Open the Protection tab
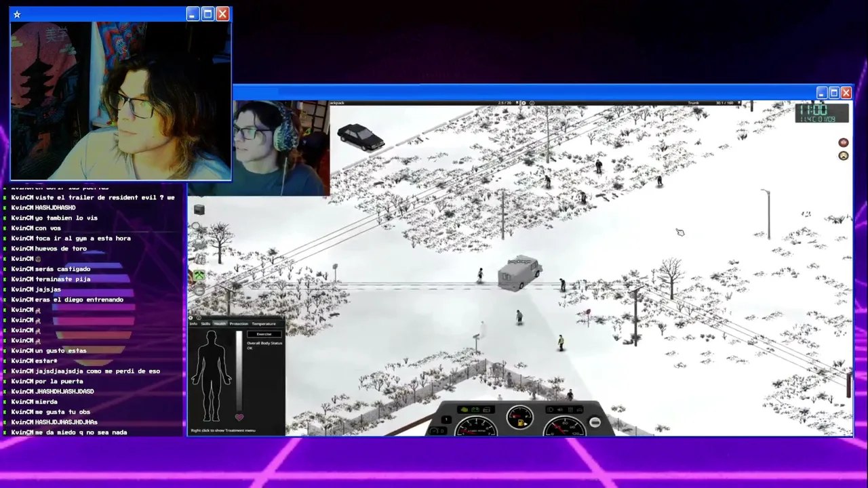This screenshot has height=488, width=868. point(239,324)
